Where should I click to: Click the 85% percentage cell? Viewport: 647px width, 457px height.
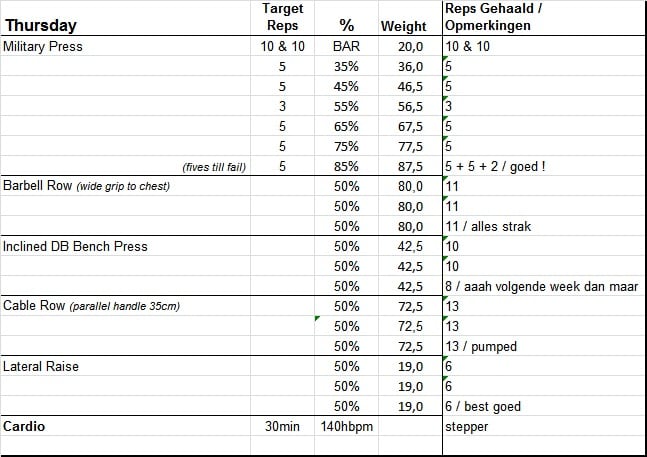[x=347, y=167]
